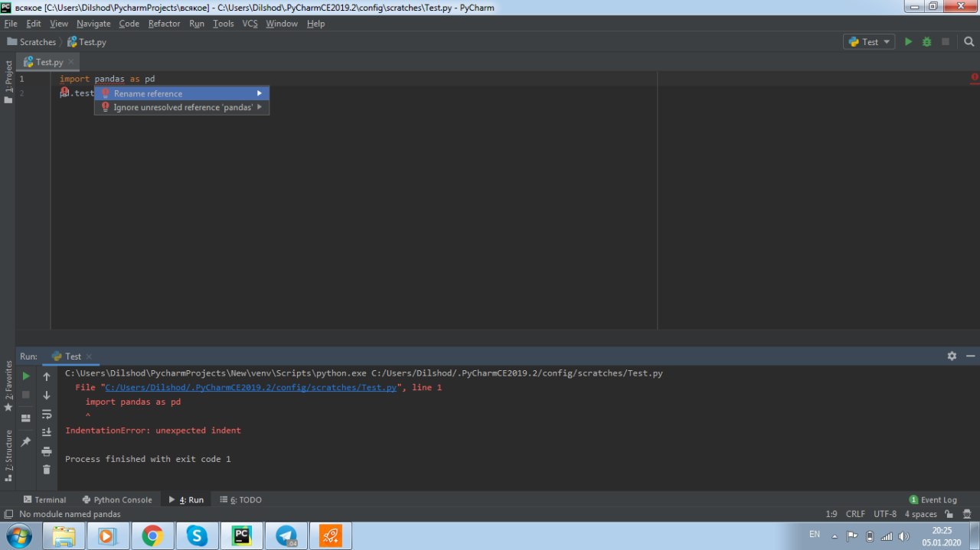Change file encoding UTF-8
Screen dimensions: 980x550
[x=884, y=514]
